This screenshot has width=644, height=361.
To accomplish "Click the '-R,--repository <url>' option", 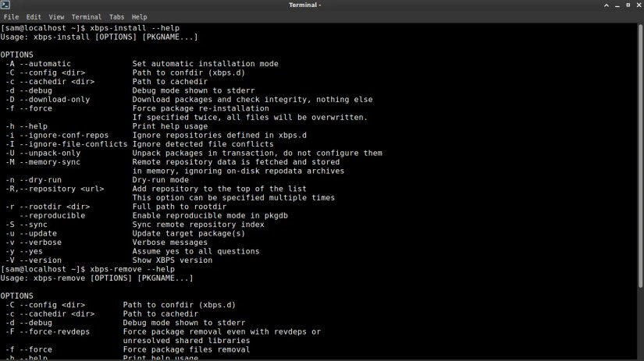I will click(x=55, y=189).
